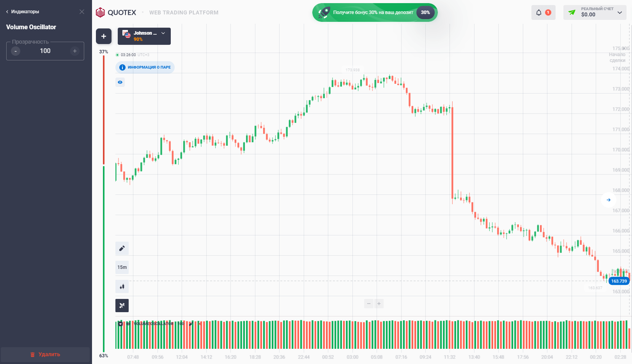The width and height of the screenshot is (632, 364).
Task: Click the Quotex logo
Action: (116, 12)
